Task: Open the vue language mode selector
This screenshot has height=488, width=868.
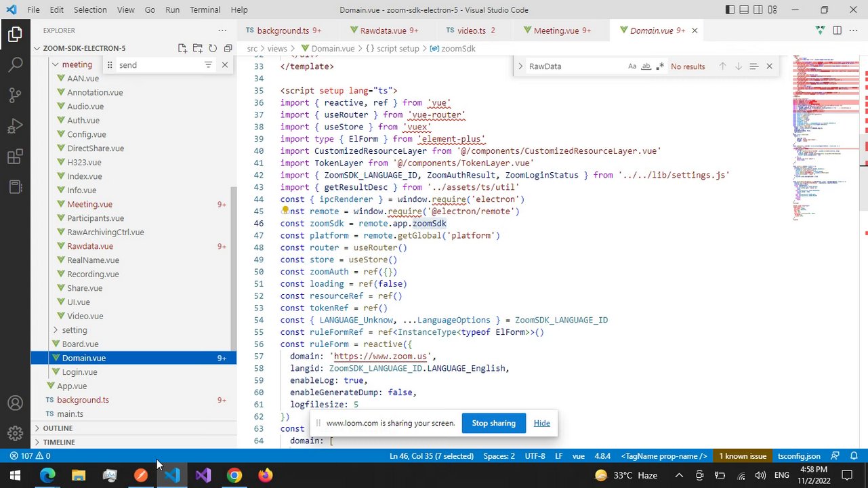Action: (579, 456)
